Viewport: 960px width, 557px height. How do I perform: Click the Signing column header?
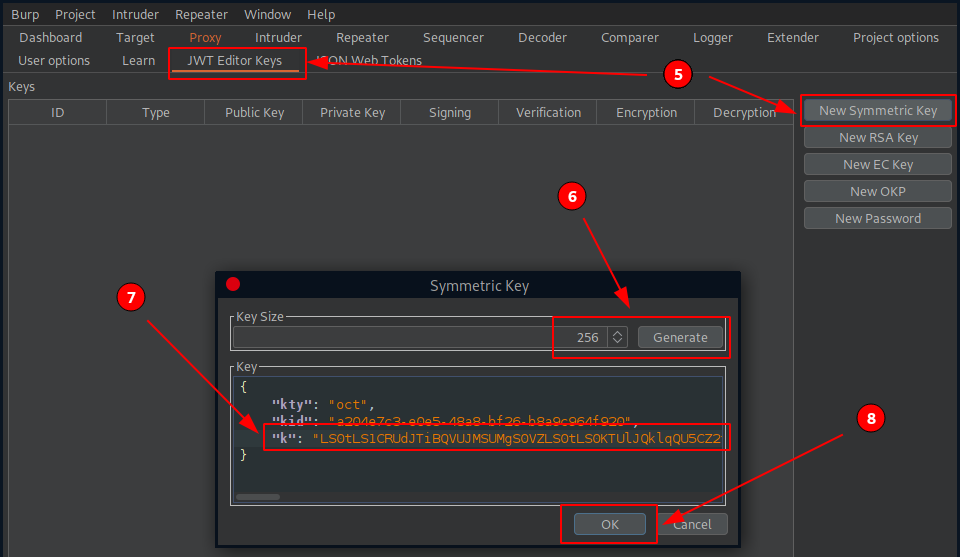pyautogui.click(x=450, y=113)
